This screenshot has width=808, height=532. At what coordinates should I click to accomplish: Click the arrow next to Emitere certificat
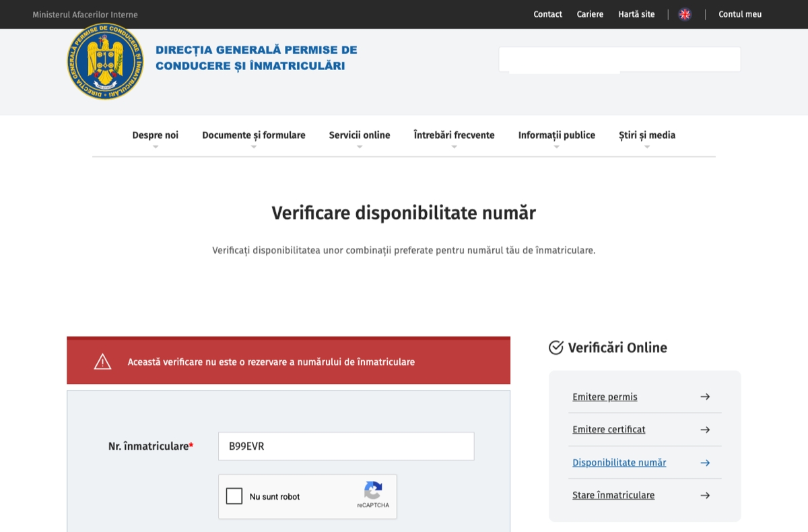tap(704, 430)
